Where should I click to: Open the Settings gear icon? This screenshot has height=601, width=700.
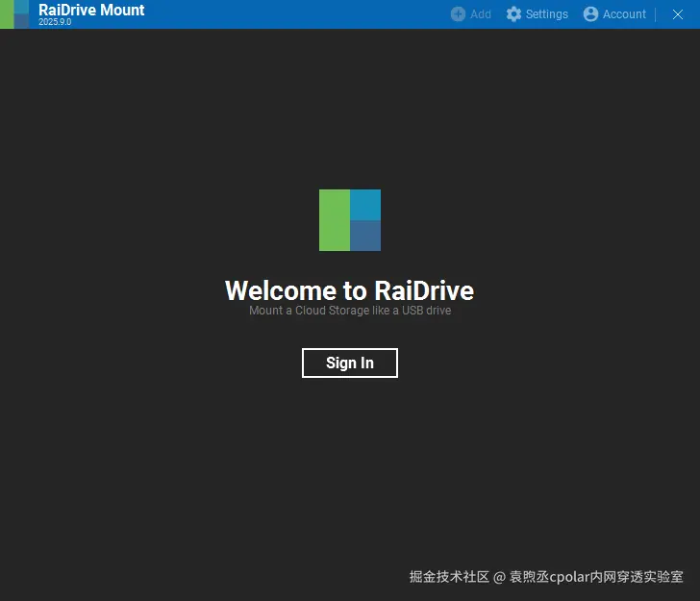coord(513,14)
